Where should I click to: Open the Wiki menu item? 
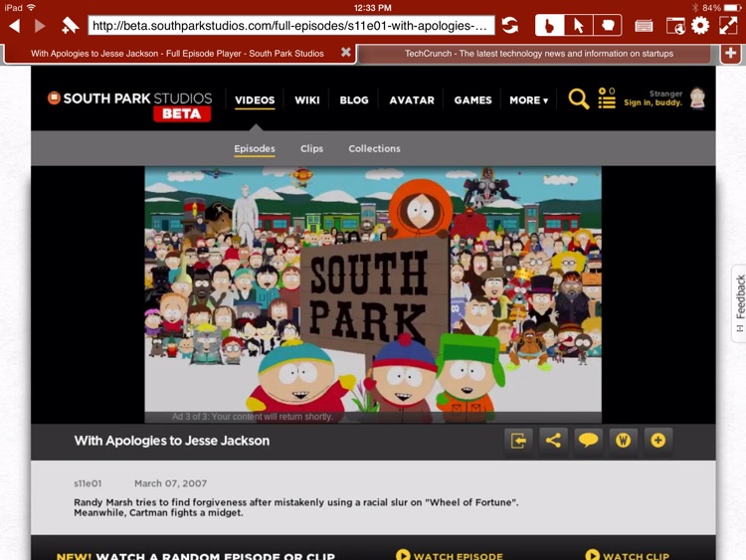pyautogui.click(x=307, y=99)
